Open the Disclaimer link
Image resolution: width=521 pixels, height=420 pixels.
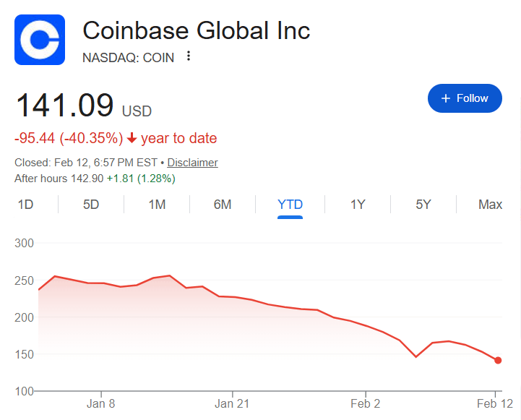(x=193, y=163)
